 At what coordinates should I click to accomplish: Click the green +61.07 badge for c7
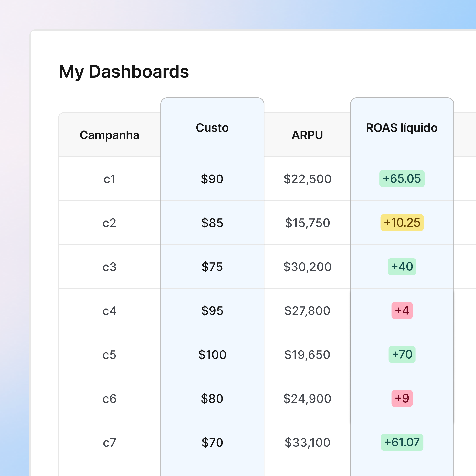pos(402,442)
